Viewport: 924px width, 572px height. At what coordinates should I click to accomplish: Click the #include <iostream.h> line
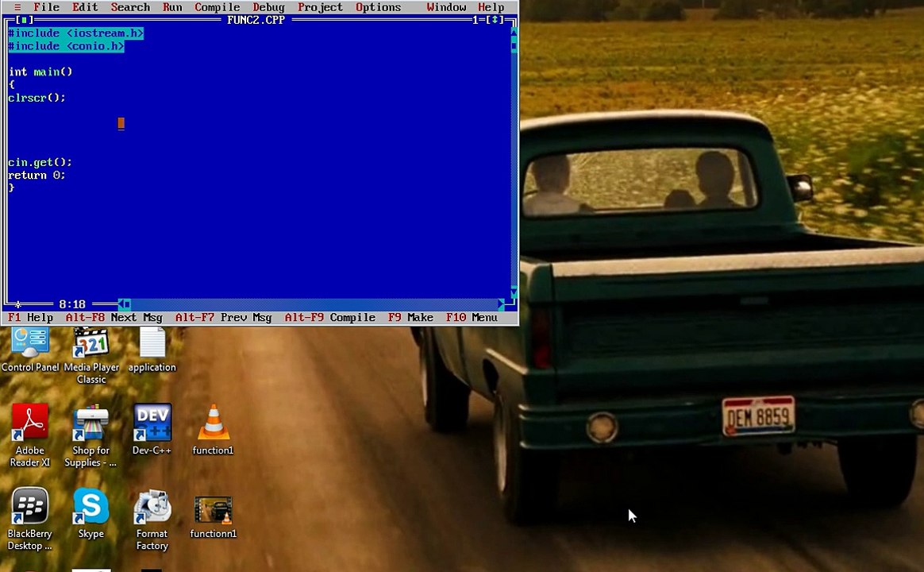point(76,33)
